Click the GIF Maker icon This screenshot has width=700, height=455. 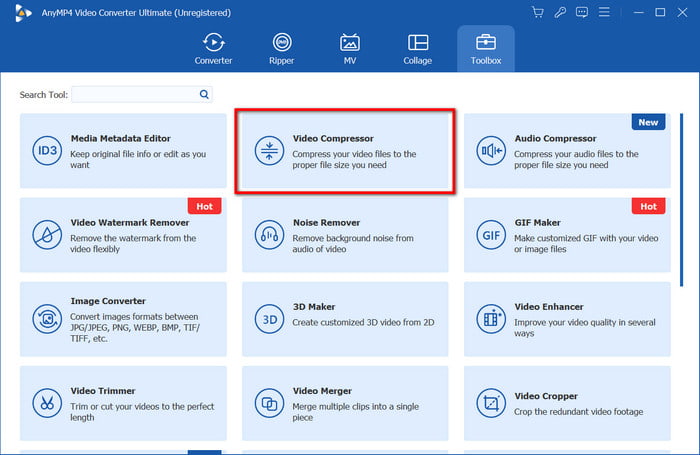pos(491,235)
